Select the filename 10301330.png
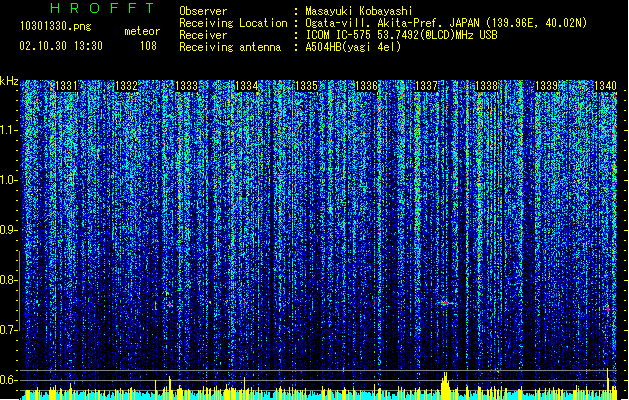 click(55, 26)
